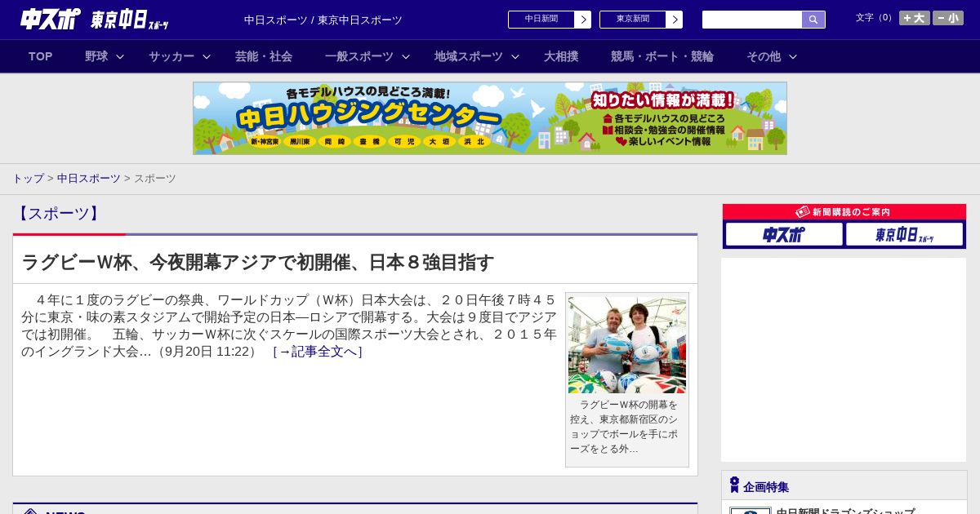Viewport: 980px width, 514px height.
Task: Expand the その他 dropdown chevron
Action: click(793, 56)
